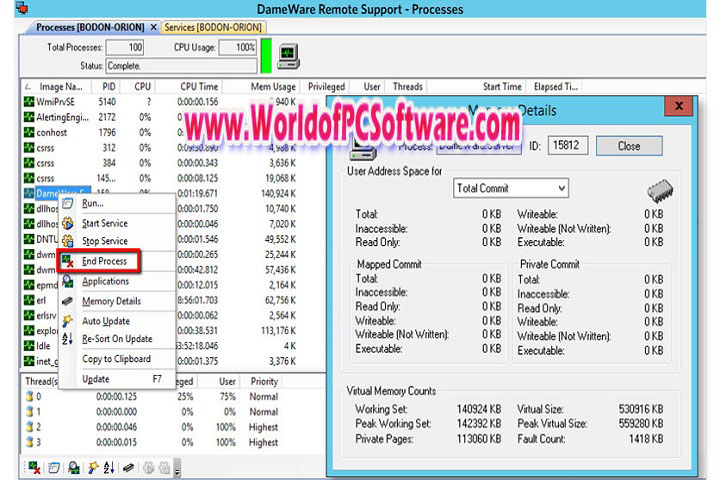Sort by the CPU Time column header
The image size is (720, 480).
pos(189,87)
